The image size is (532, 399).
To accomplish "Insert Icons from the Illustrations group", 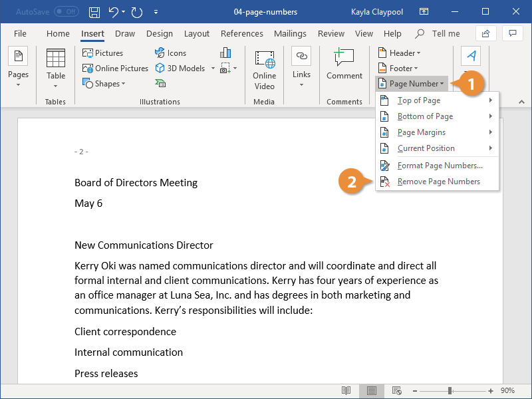I will tap(170, 53).
